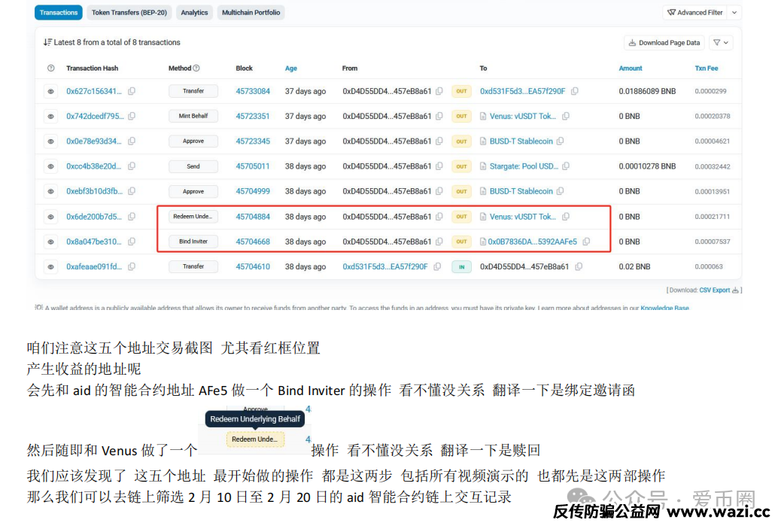Image resolution: width=781 pixels, height=532 pixels.
Task: Open Stargate: Pool USD contract link
Action: [x=524, y=166]
